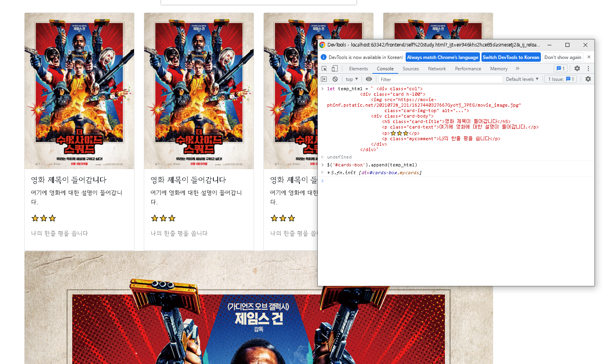Clear the console
Image resolution: width=612 pixels, height=364 pixels.
point(335,79)
